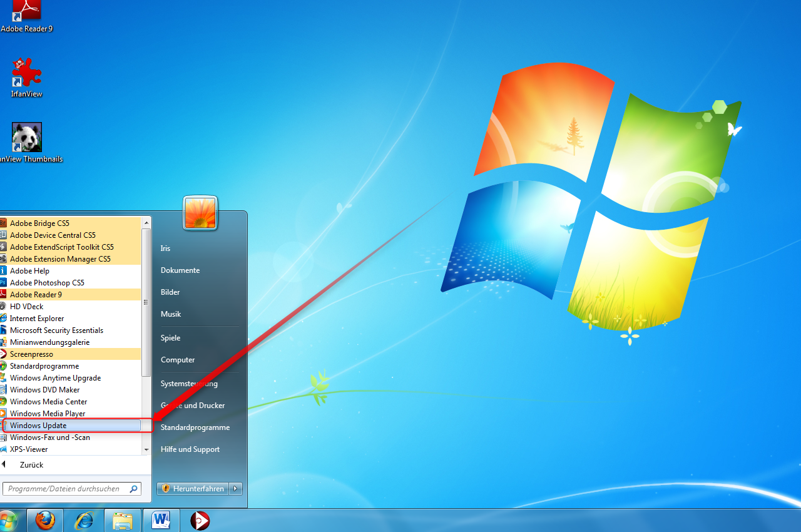
Task: Open XPS-Viewer from the list
Action: (70, 449)
